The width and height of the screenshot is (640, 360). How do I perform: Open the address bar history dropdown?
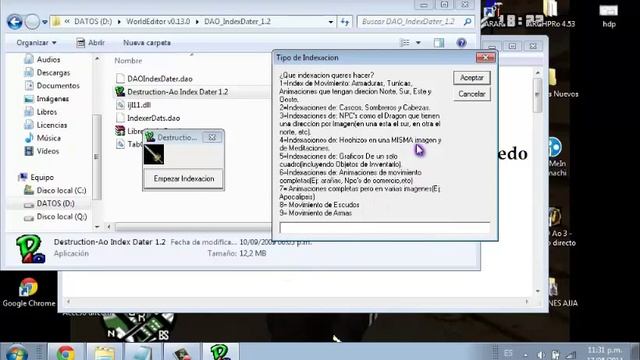[x=331, y=22]
